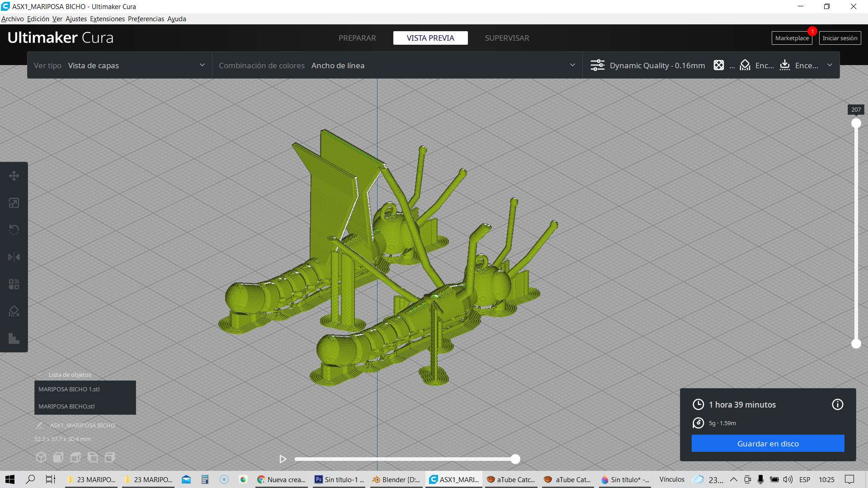This screenshot has width=868, height=488.
Task: Expand print settings panel chevron
Action: coord(830,65)
